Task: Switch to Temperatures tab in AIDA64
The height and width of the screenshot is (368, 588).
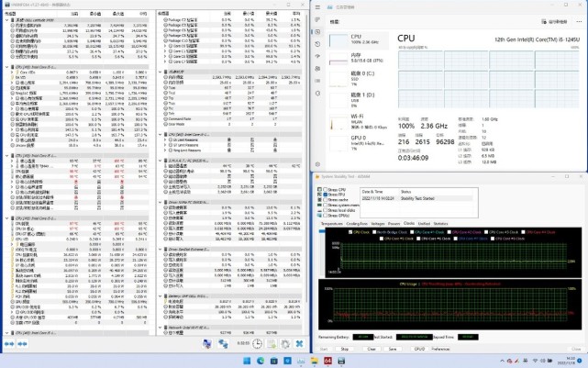Action: (x=331, y=224)
